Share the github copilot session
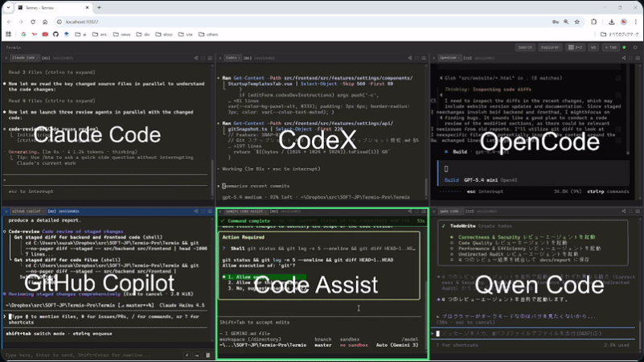This screenshot has width=644, height=362. [x=196, y=212]
